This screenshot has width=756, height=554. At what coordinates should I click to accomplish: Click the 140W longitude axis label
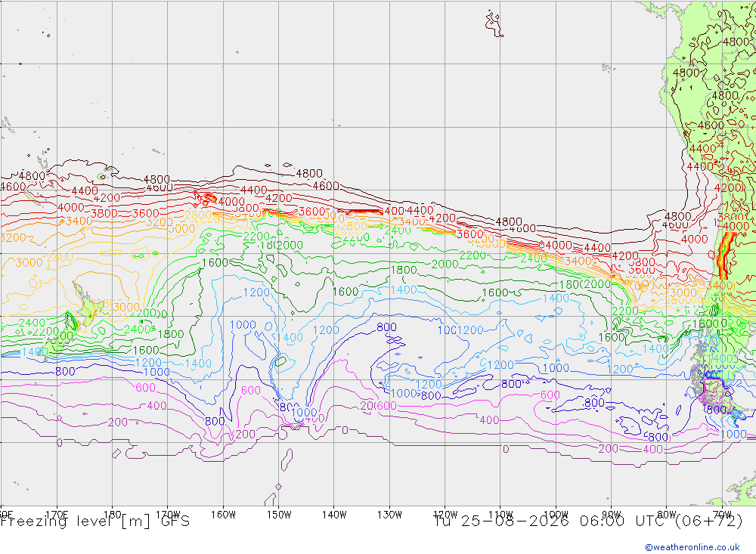pos(334,515)
